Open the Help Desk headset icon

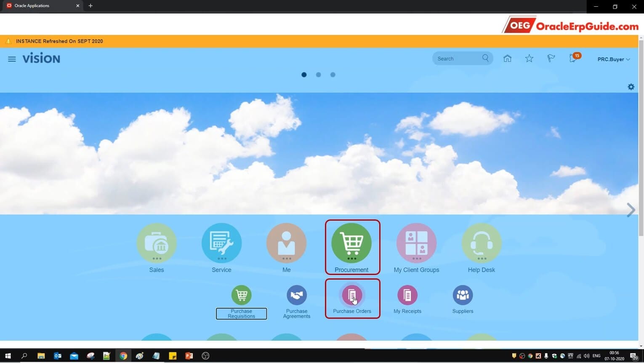[482, 243]
